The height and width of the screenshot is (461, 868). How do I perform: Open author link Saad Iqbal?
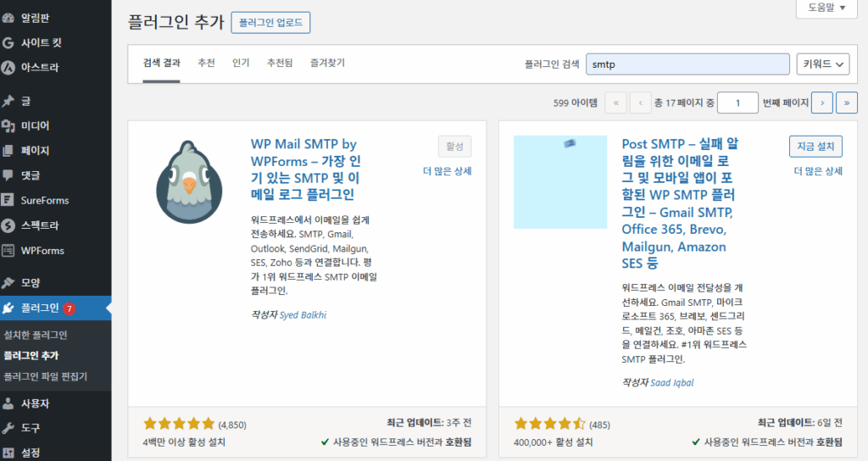tap(672, 382)
